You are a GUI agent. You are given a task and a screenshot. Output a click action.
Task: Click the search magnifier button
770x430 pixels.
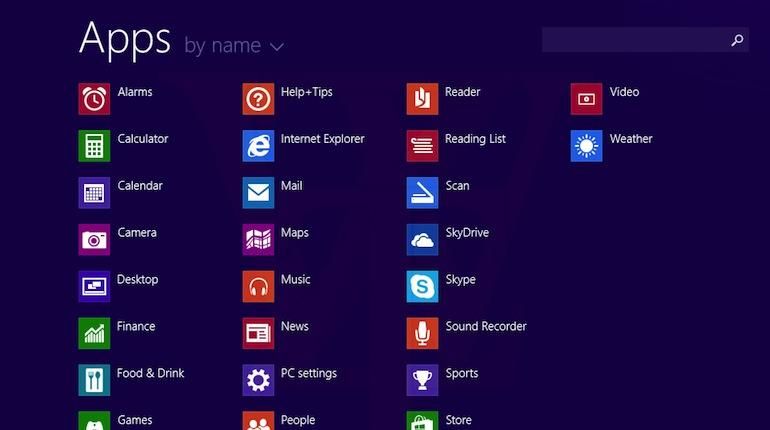(737, 40)
